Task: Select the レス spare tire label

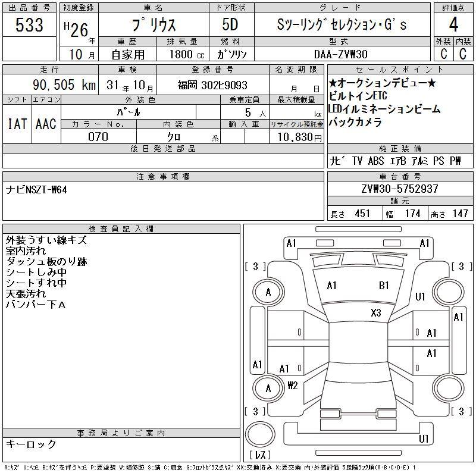Action: (x=260, y=455)
